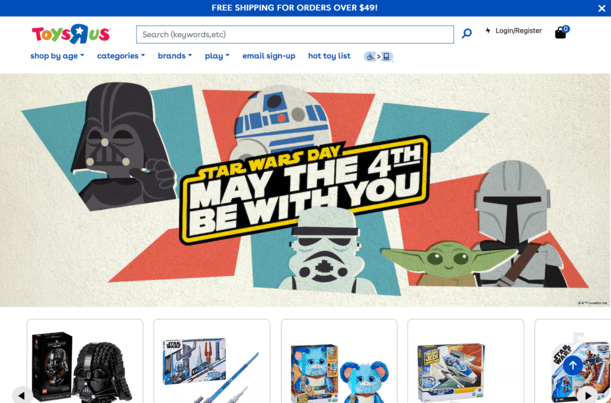Open the Star Wars Day banner
This screenshot has width=611, height=403.
click(x=306, y=190)
